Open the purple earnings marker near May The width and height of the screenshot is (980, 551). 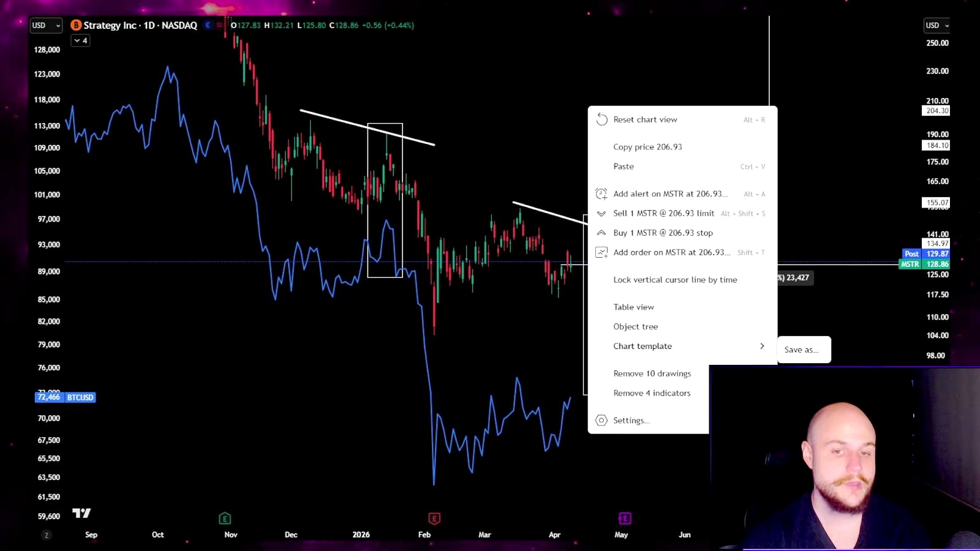[625, 519]
